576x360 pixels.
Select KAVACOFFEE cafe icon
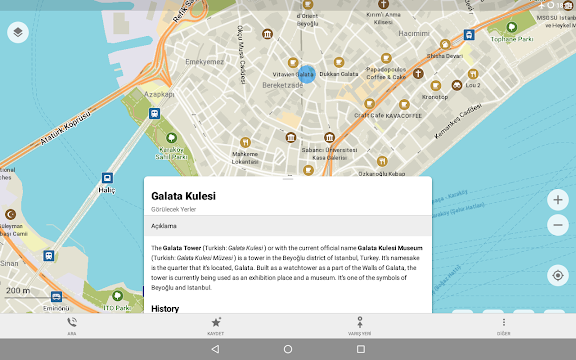404,105
